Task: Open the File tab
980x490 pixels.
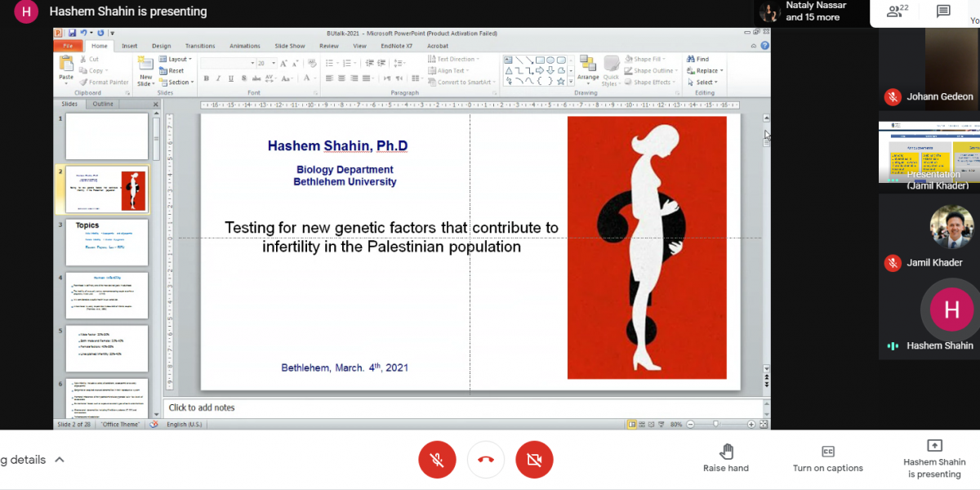Action: pyautogui.click(x=69, y=46)
